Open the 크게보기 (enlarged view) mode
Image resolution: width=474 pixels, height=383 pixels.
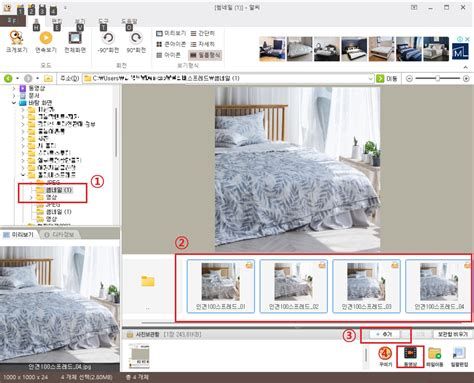tap(16, 42)
